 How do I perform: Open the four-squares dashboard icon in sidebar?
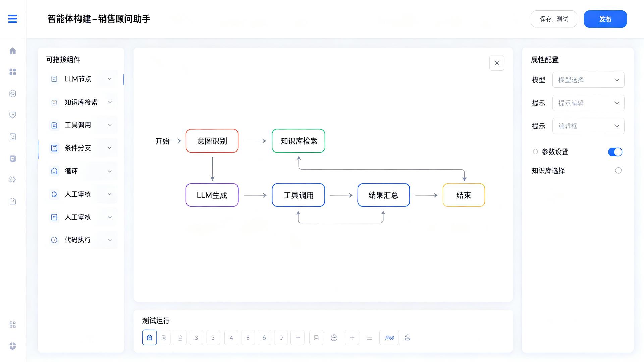[x=13, y=72]
